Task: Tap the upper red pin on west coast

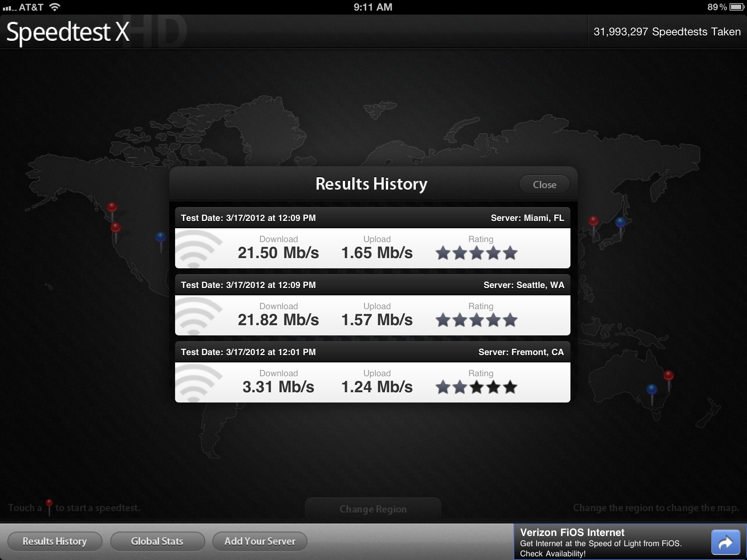Action: 112,207
